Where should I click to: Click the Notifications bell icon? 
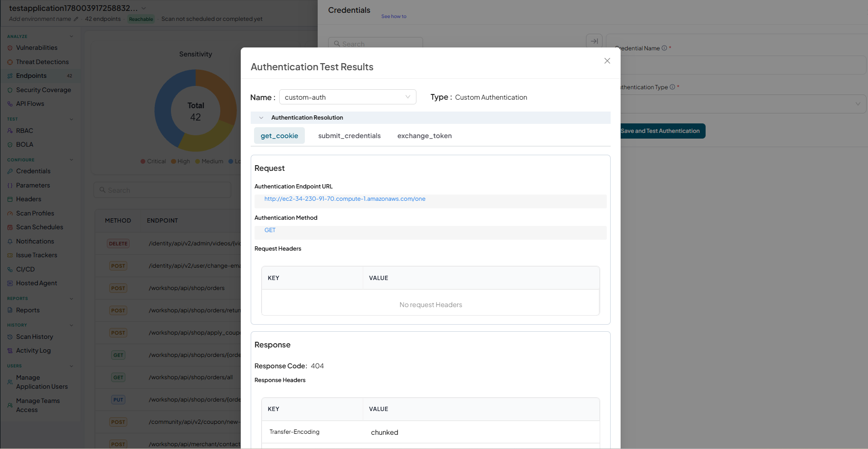[x=10, y=242]
